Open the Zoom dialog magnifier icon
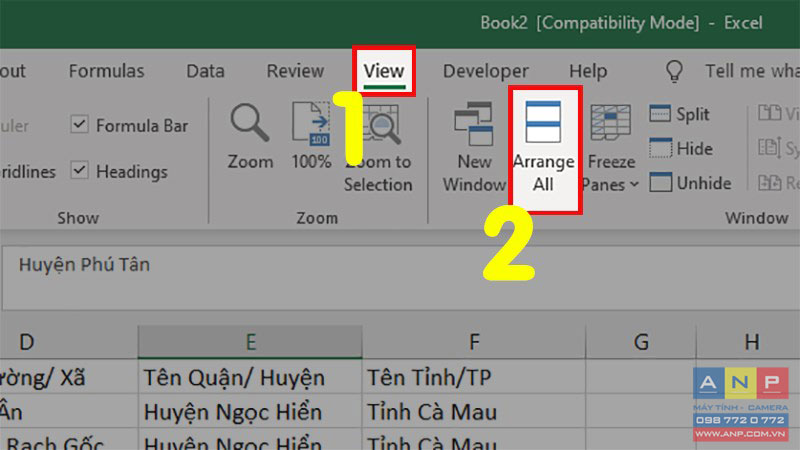This screenshot has height=450, width=800. (249, 123)
